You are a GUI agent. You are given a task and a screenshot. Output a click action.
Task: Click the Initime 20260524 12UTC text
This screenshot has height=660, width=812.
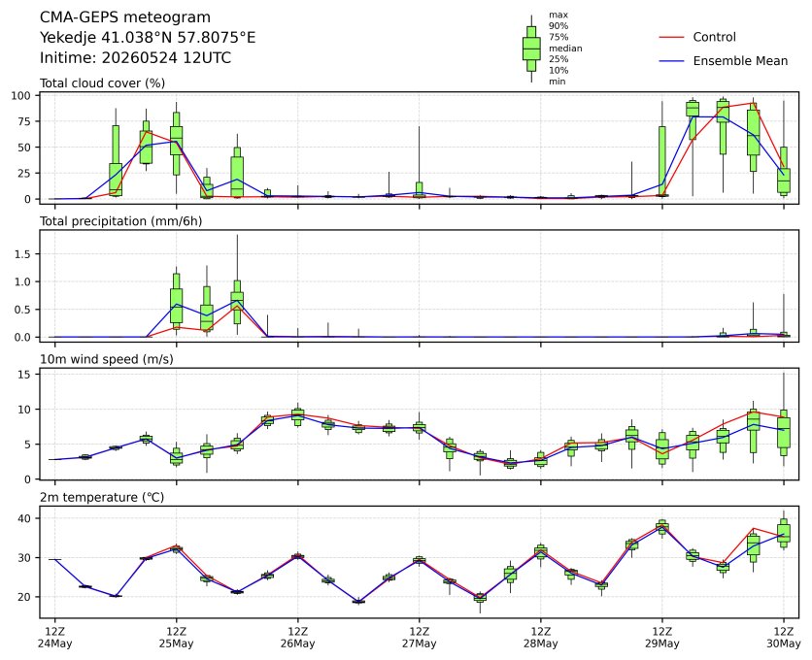(136, 57)
